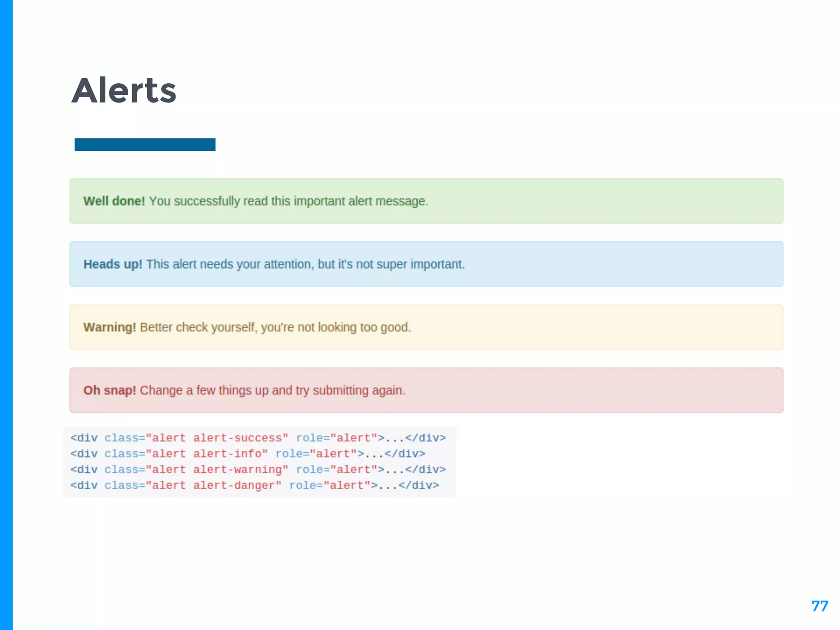Click the closing div tag in alert-danger line
This screenshot has height=630, width=840.
coord(418,486)
